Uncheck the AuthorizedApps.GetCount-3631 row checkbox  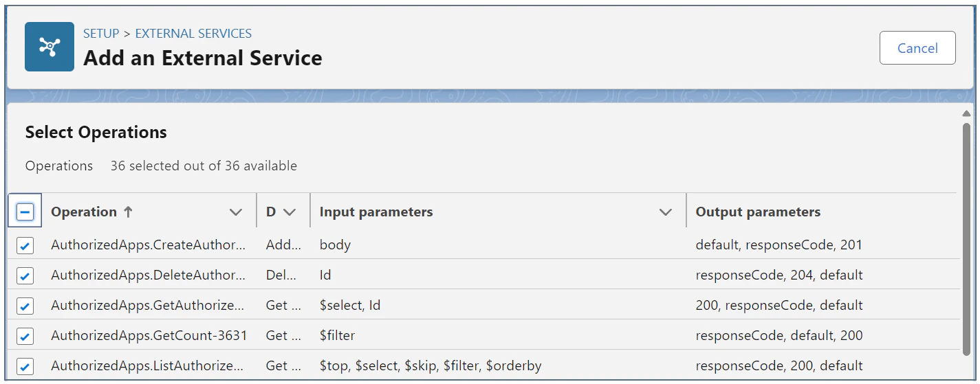coord(25,336)
